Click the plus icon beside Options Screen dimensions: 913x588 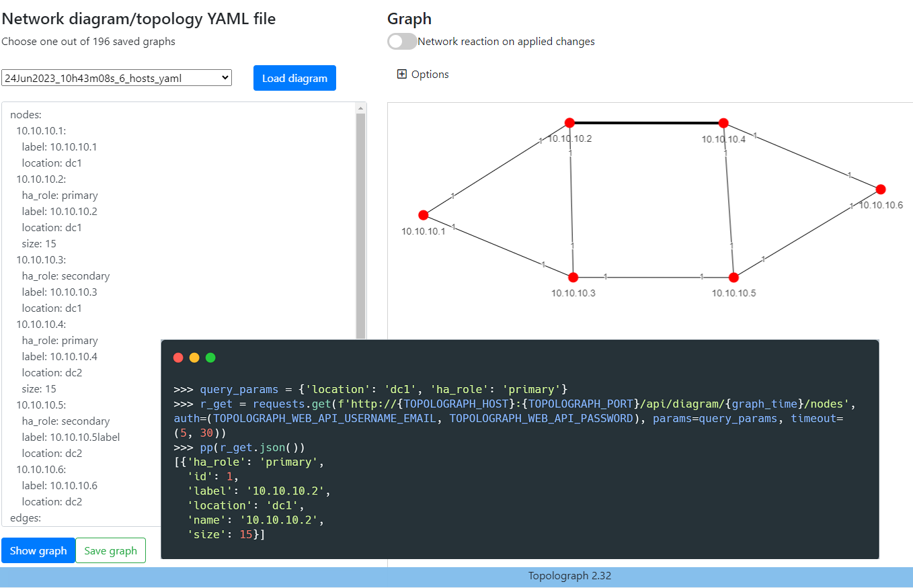[402, 75]
